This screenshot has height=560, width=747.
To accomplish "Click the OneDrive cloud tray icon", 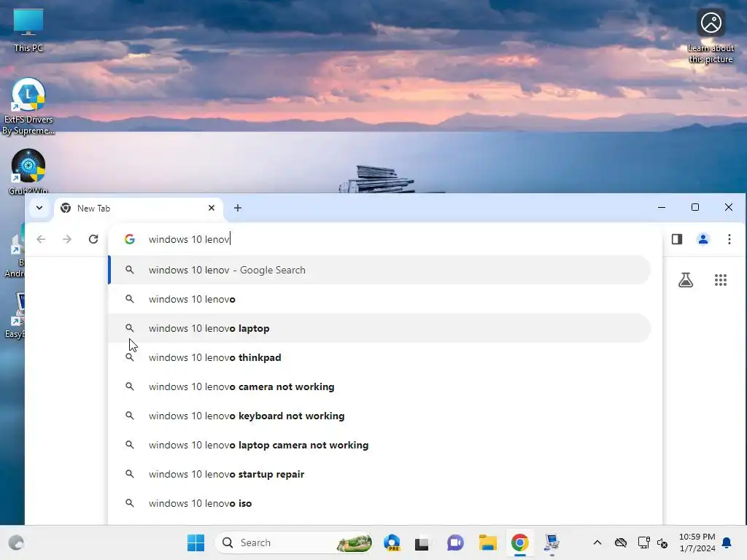I will (620, 542).
